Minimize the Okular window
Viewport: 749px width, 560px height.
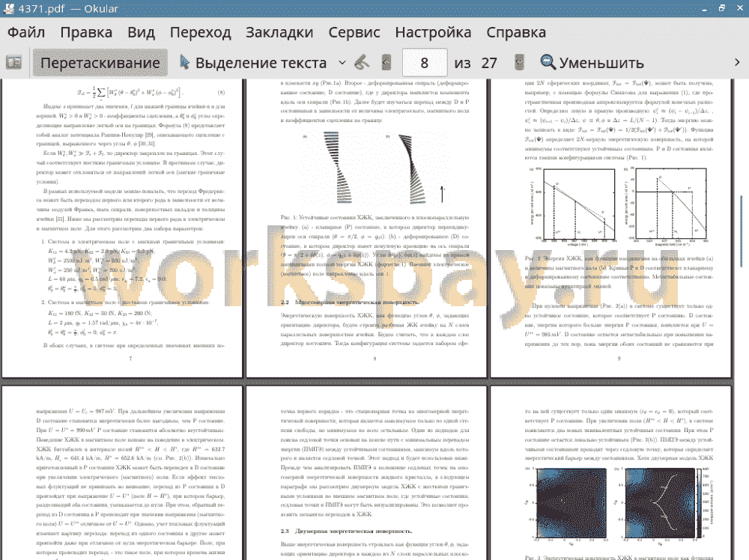click(x=705, y=8)
